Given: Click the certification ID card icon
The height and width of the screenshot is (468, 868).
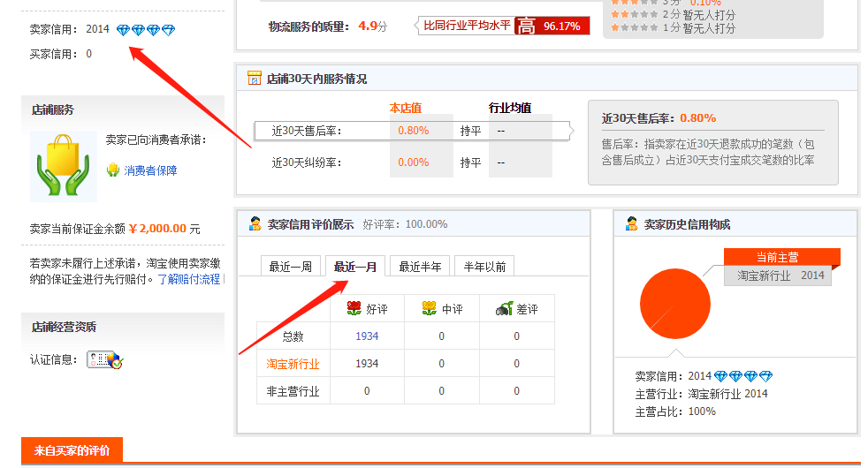Looking at the screenshot, I should (104, 360).
